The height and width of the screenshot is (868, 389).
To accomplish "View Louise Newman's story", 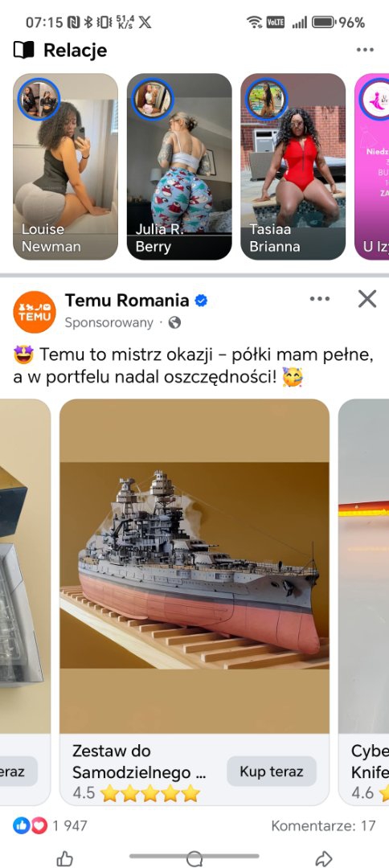I will [65, 166].
